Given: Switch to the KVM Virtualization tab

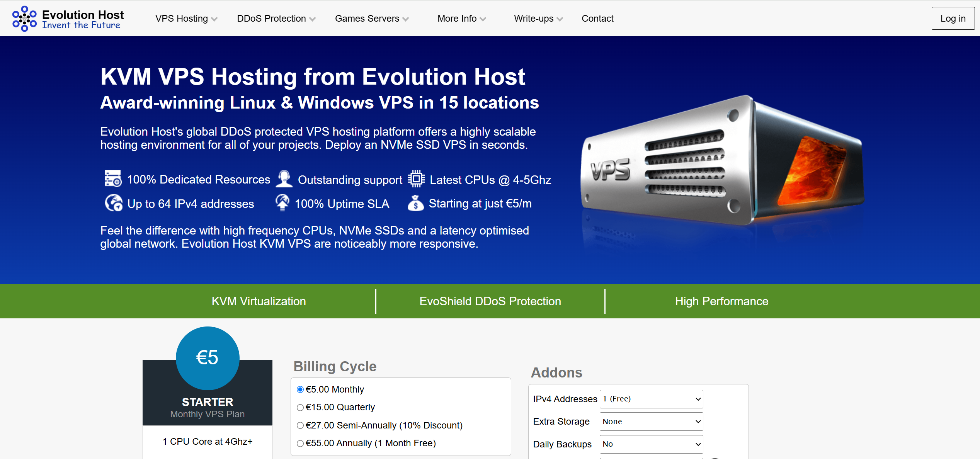Looking at the screenshot, I should point(259,301).
